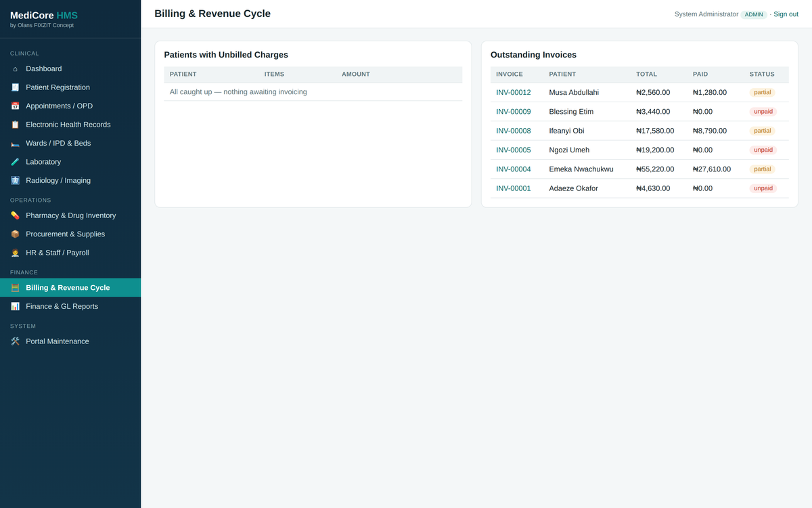Viewport: 812px width, 508px height.
Task: Click total amount ₦4,630.00
Action: 653,188
